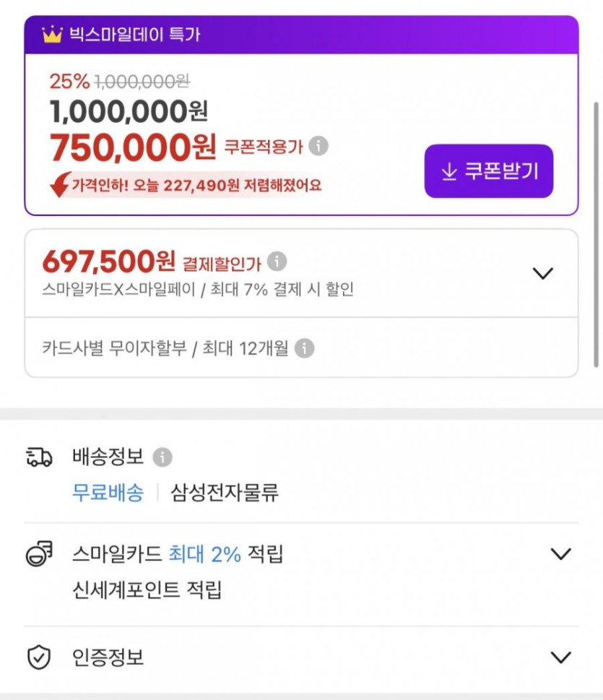Tap the 인증정보 shield icon

coord(39,657)
